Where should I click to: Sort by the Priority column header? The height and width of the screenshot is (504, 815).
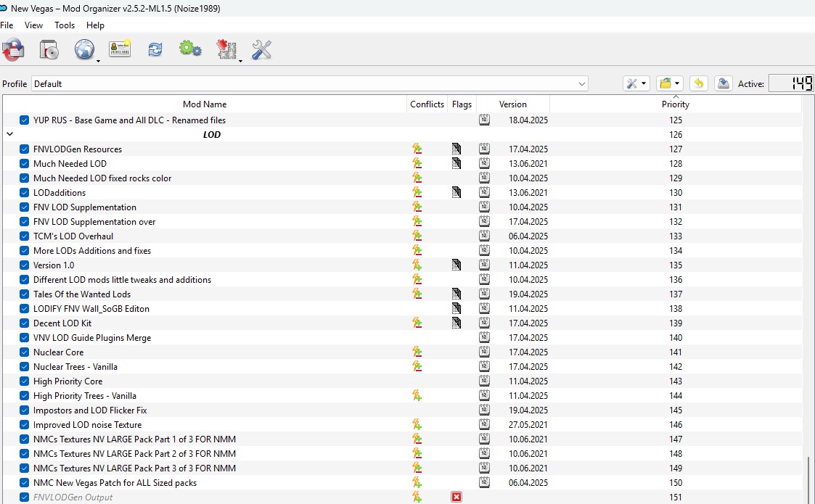pyautogui.click(x=676, y=104)
